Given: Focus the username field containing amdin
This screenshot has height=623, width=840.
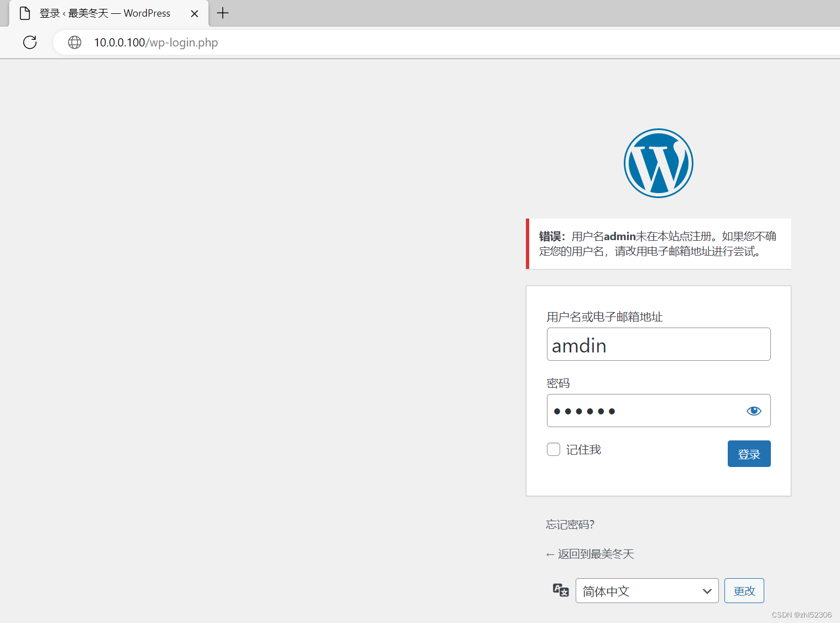Looking at the screenshot, I should [659, 344].
